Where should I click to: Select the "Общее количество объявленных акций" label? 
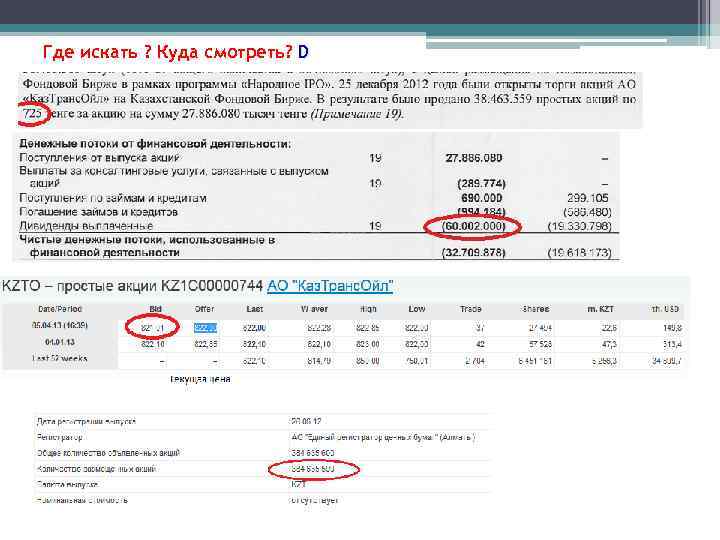108,453
